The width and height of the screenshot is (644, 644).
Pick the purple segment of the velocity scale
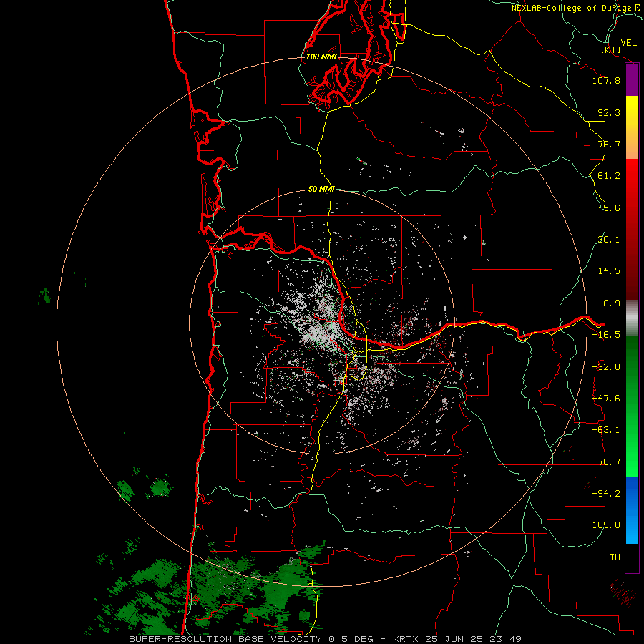point(632,80)
